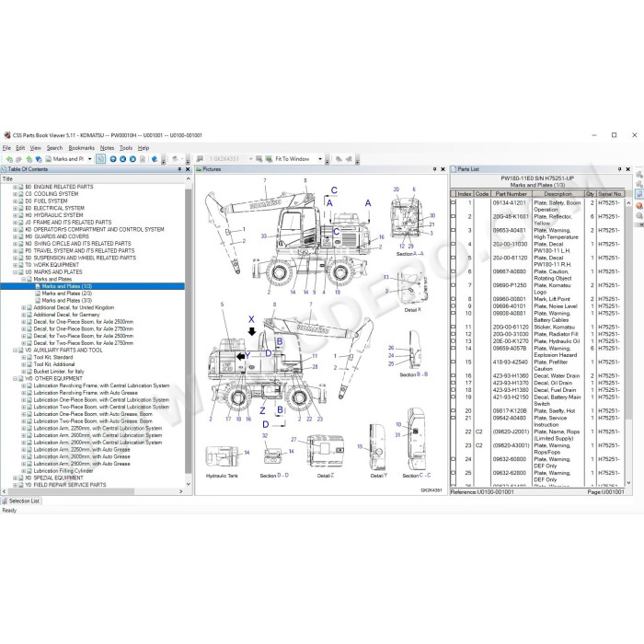Click the blue circular up arrow icon
This screenshot has width=644, height=644.
pyautogui.click(x=113, y=159)
